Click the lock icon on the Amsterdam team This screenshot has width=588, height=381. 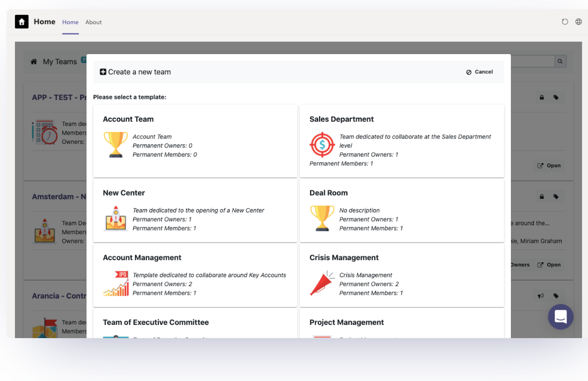542,197
